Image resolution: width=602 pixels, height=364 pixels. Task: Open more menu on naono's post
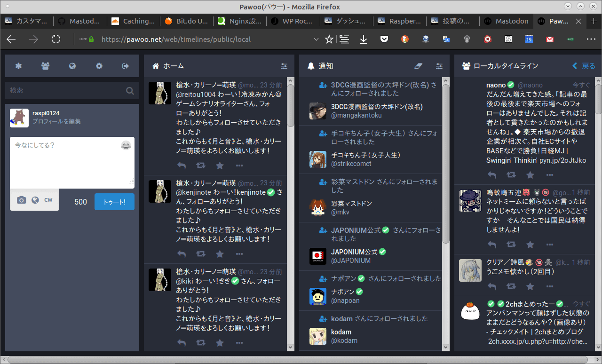coord(549,175)
